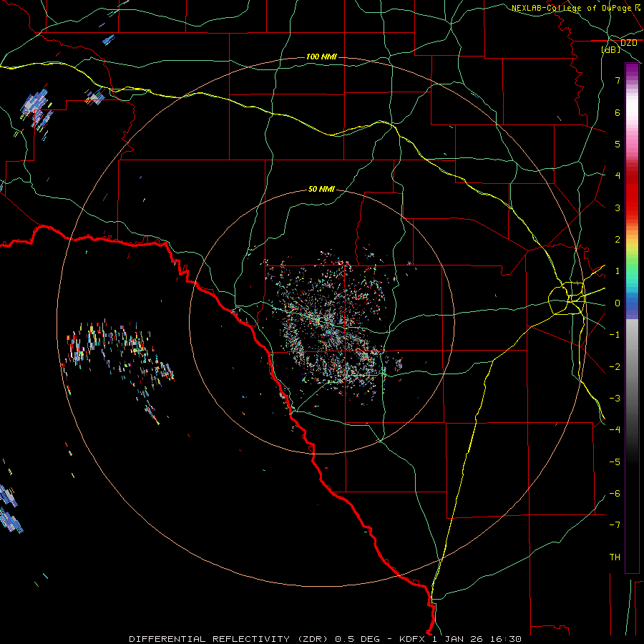Pick the yellow-green band near 1.5 dB
The image size is (644, 644).
632,255
